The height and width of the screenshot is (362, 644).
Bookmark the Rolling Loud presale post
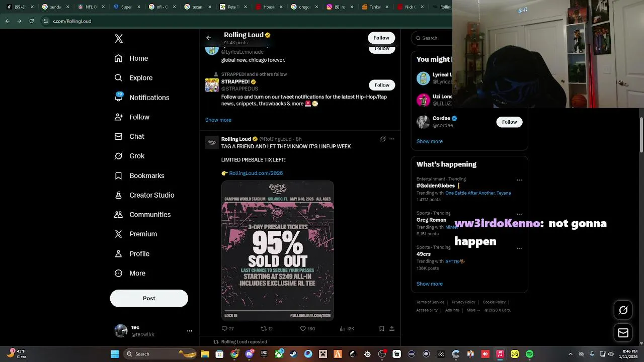[x=382, y=328]
